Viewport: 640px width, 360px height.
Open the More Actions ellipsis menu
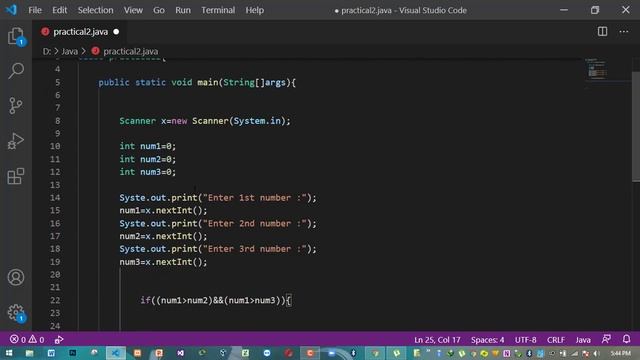coord(624,31)
